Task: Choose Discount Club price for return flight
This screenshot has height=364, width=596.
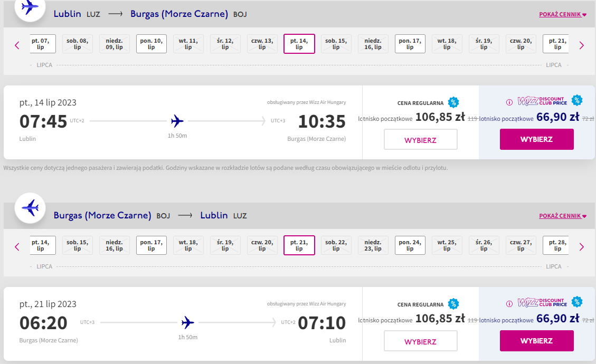Action: 536,340
